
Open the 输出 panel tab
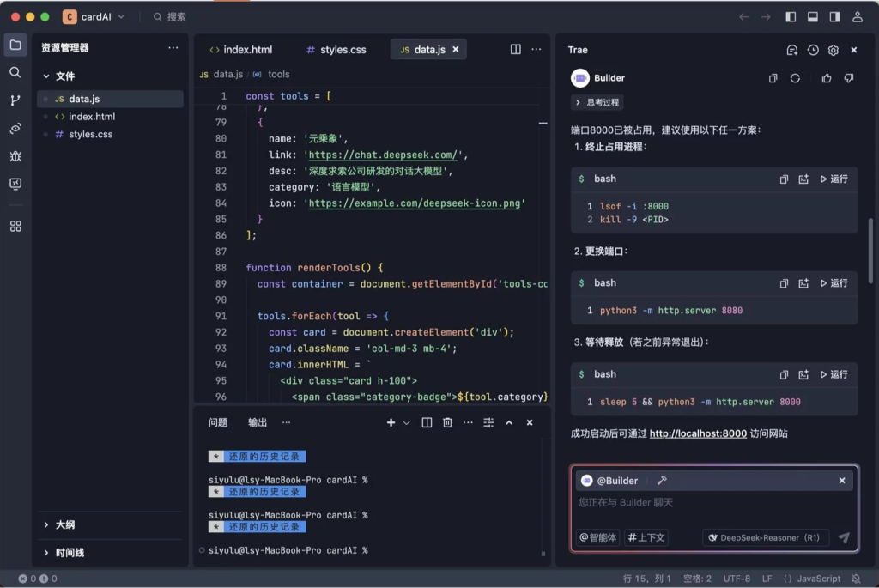[258, 422]
